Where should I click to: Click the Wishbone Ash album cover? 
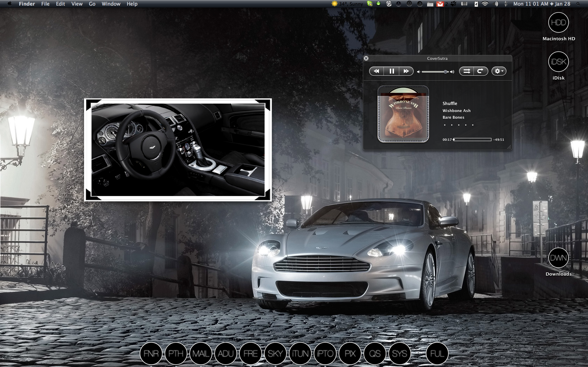click(403, 114)
